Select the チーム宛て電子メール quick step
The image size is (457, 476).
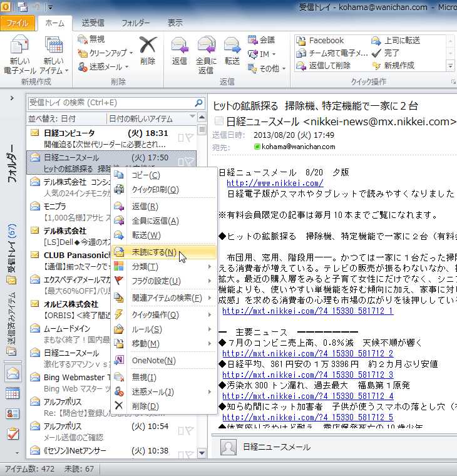point(332,53)
